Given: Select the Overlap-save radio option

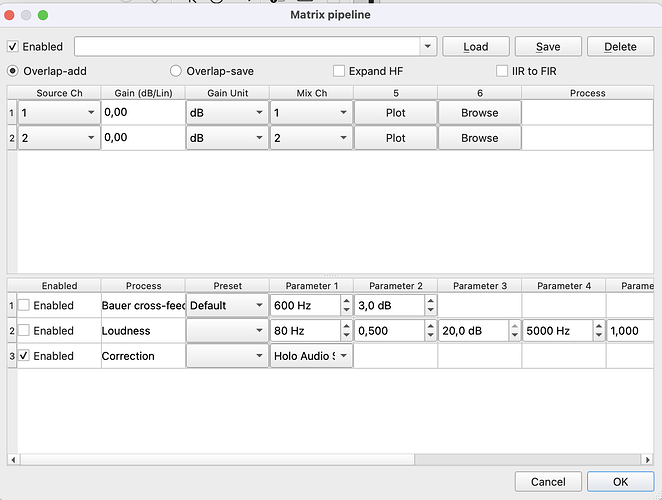Looking at the screenshot, I should pyautogui.click(x=176, y=71).
